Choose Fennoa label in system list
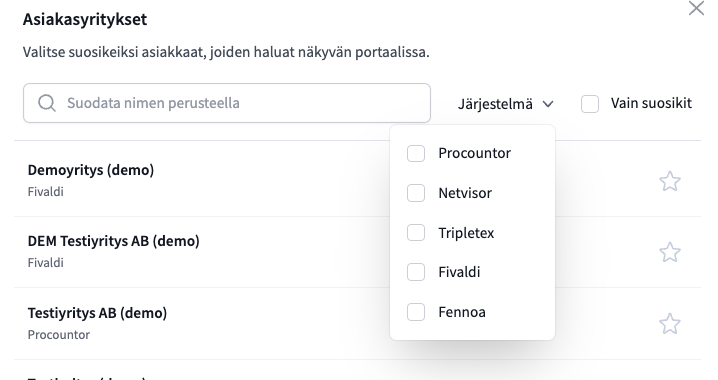 pos(462,312)
